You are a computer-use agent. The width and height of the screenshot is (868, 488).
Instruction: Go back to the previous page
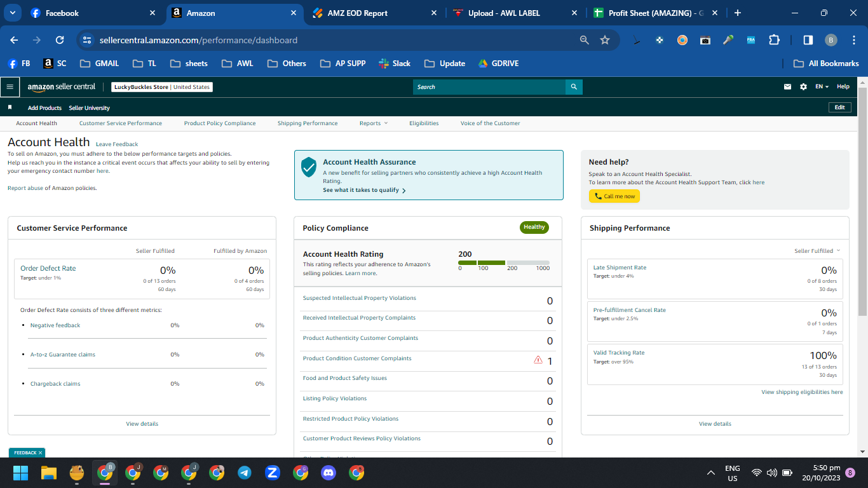point(14,40)
